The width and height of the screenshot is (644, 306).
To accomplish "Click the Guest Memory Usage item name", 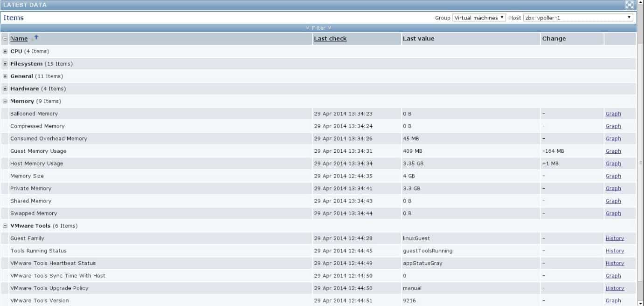I will pyautogui.click(x=38, y=151).
